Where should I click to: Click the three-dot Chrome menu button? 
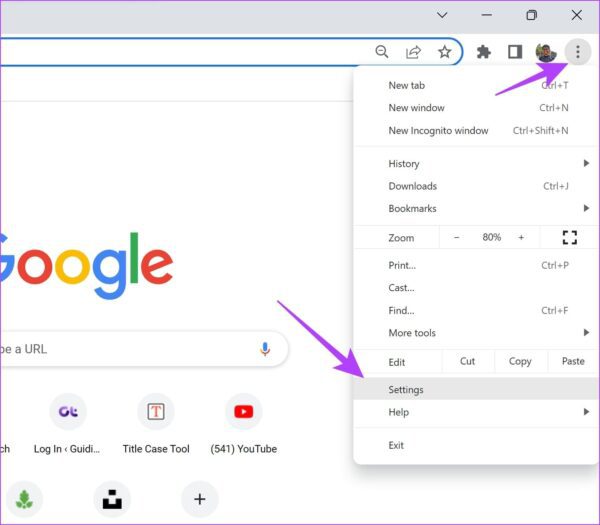tap(577, 52)
